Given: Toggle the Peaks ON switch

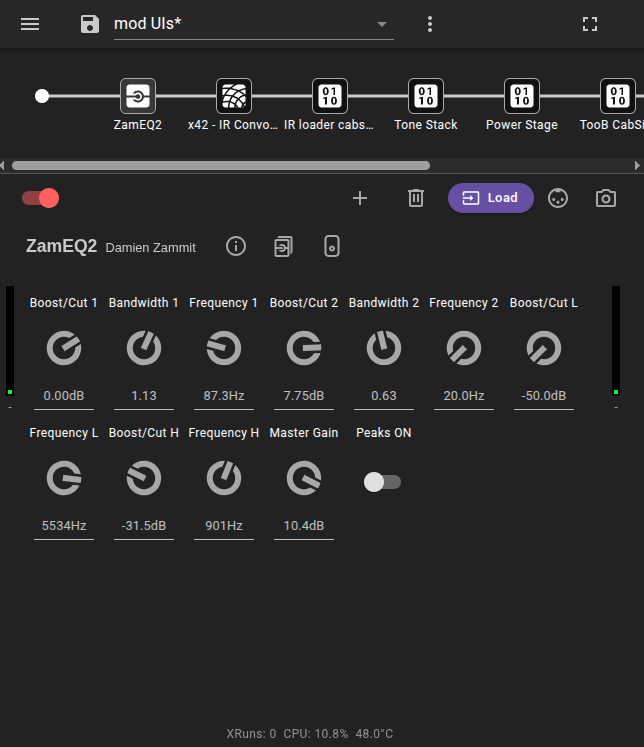Looking at the screenshot, I should pyautogui.click(x=382, y=482).
